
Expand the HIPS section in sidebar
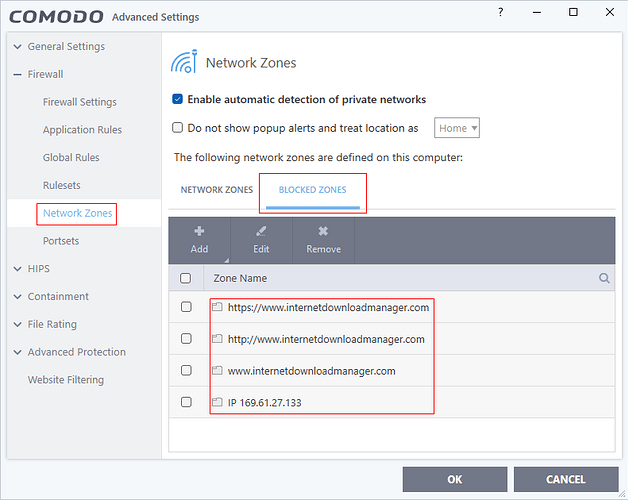point(18,269)
